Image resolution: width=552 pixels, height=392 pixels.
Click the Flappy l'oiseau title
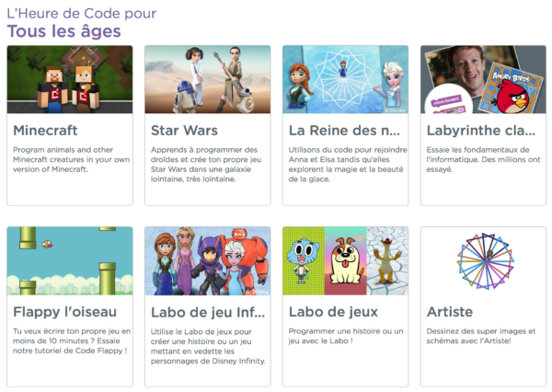pyautogui.click(x=64, y=312)
